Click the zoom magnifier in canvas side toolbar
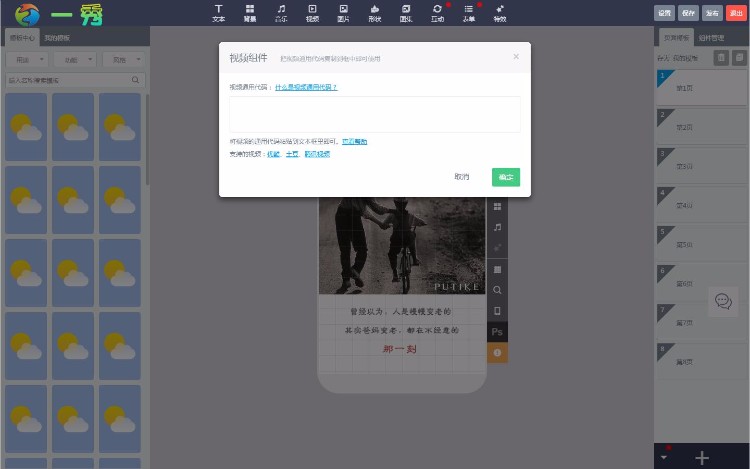The height and width of the screenshot is (469, 750). click(497, 290)
